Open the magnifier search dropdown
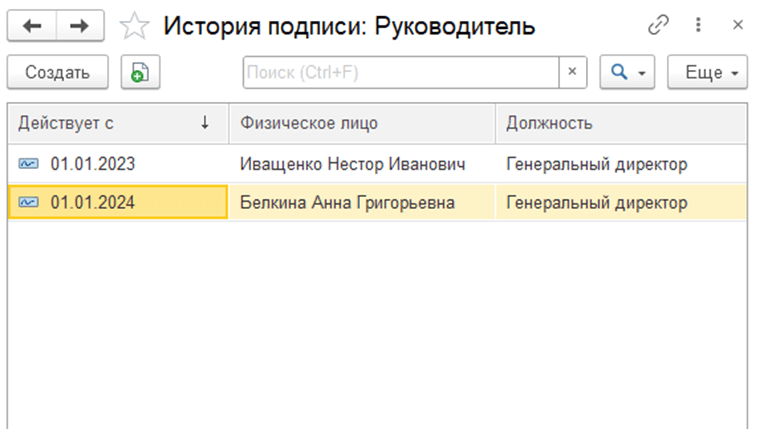The image size is (768, 429). [x=627, y=73]
